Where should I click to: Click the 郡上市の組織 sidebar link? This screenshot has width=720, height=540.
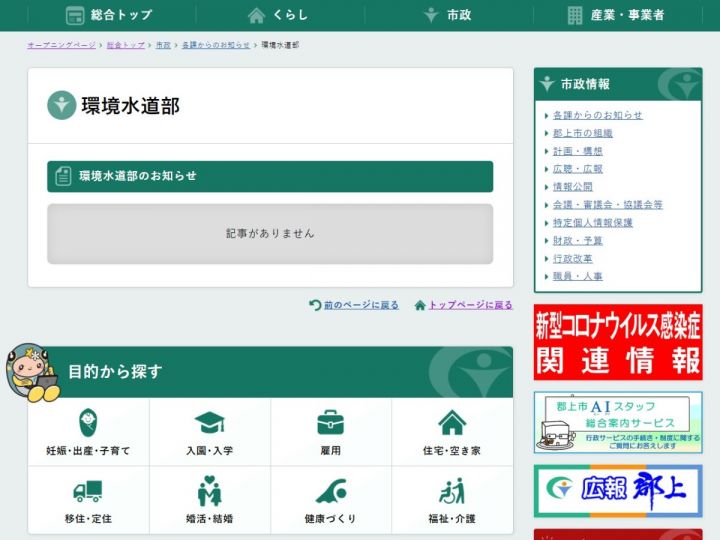tap(582, 133)
